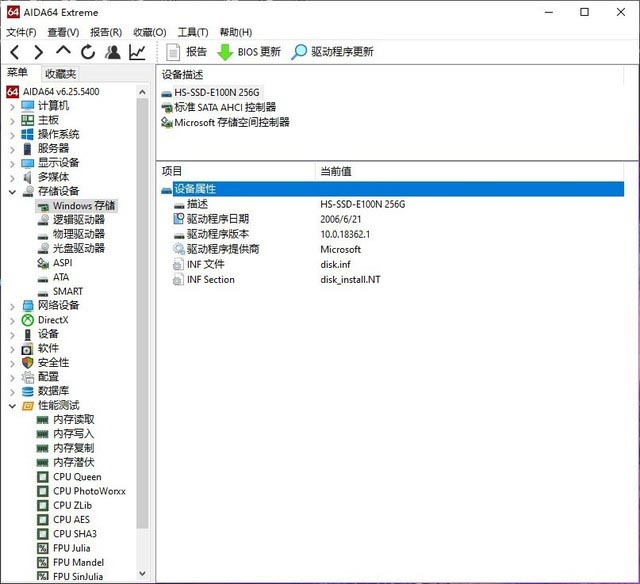Select SMART tree item
The height and width of the screenshot is (584, 640).
[60, 291]
